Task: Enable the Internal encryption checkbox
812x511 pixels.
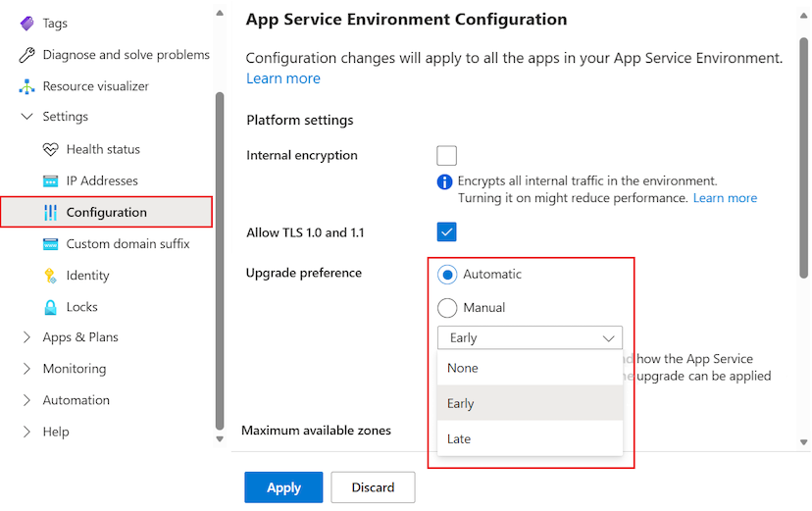Action: pos(446,155)
